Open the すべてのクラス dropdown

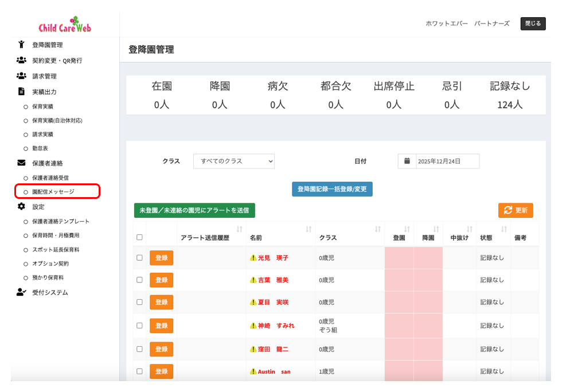pos(233,161)
